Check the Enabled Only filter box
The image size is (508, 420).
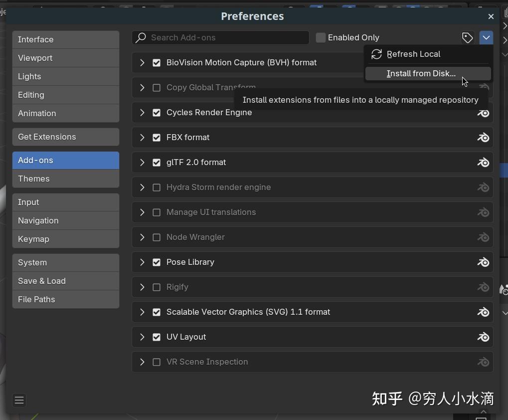pyautogui.click(x=321, y=37)
